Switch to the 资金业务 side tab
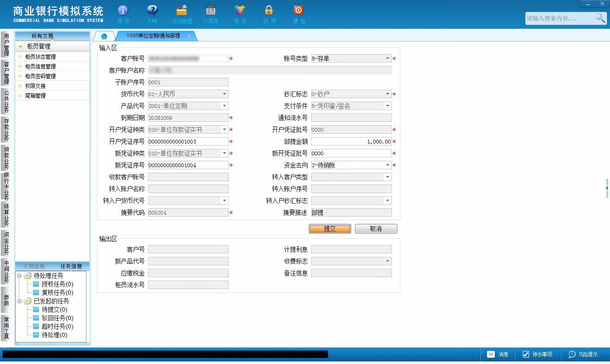The image size is (610, 364). point(6,243)
